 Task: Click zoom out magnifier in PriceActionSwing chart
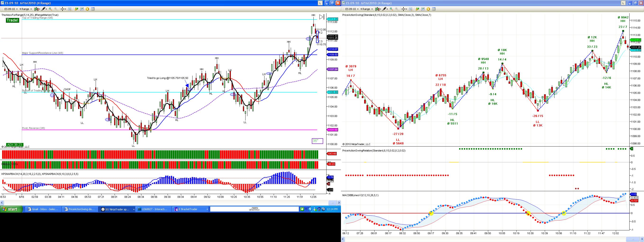tap(397, 9)
